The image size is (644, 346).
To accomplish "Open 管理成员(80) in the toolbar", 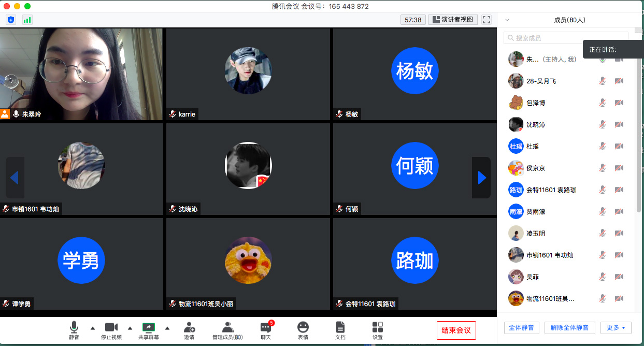I will pyautogui.click(x=227, y=330).
